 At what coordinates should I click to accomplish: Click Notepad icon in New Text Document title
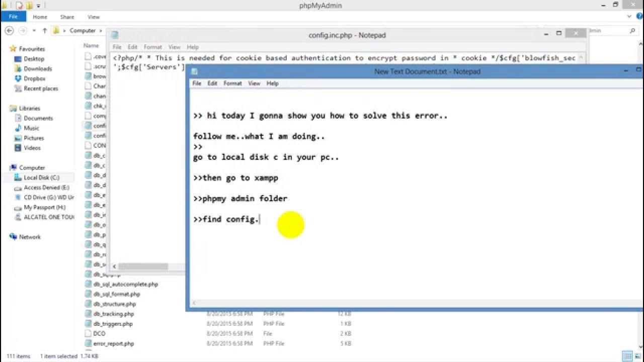(x=195, y=71)
